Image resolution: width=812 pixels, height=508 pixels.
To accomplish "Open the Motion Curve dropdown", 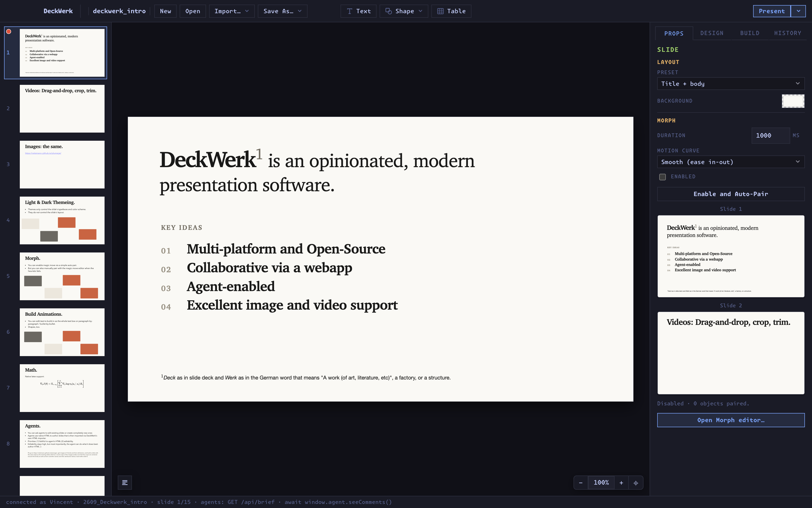I will (x=731, y=162).
